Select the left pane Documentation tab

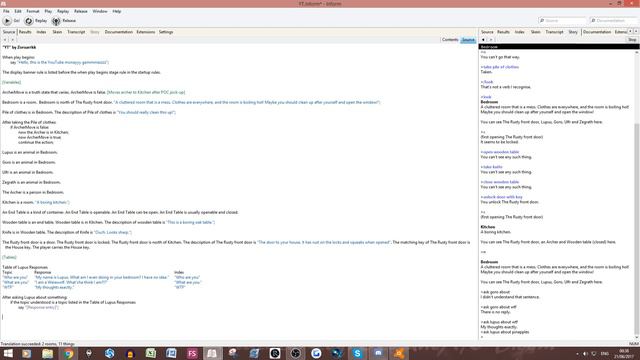click(119, 32)
